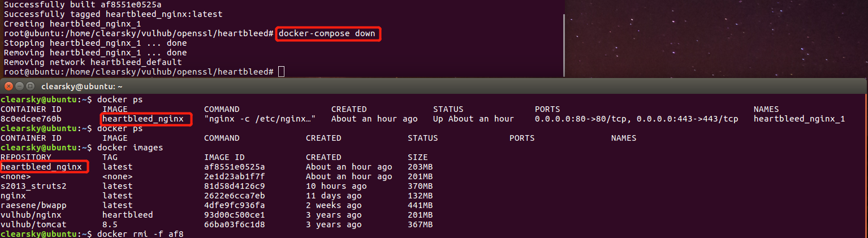Click 'Removing network heartbleed_default' line
Viewport: 868px width, 238px height.
(93, 62)
